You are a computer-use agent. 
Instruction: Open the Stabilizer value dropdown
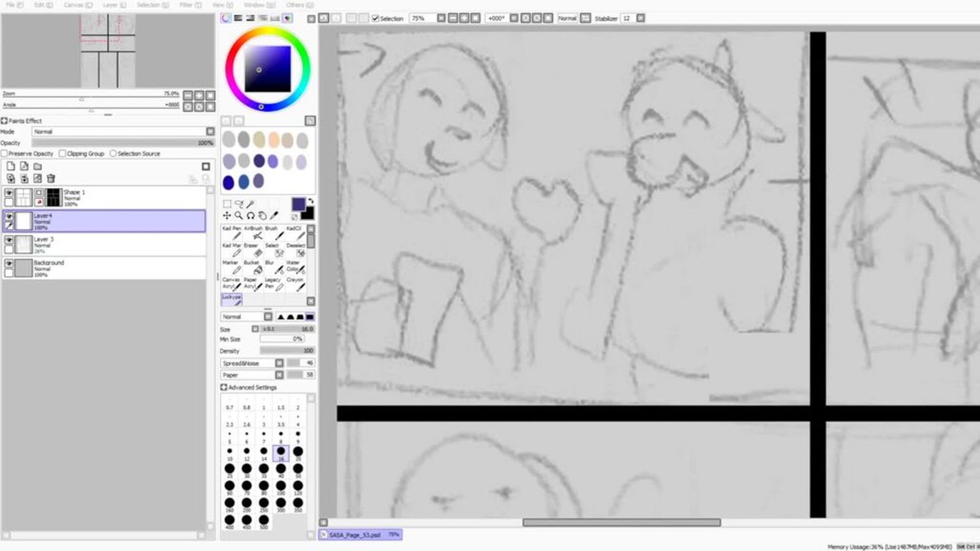click(x=641, y=18)
